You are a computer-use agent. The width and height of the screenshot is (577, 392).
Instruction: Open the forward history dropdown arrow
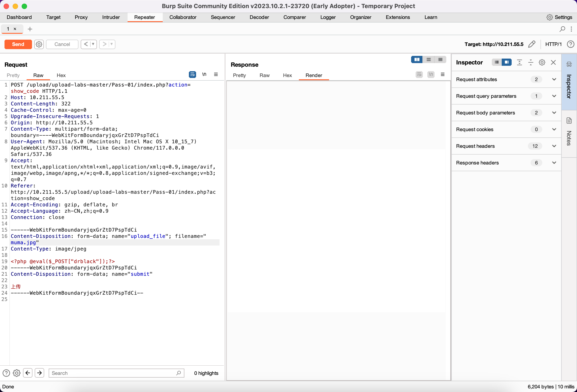coord(112,44)
